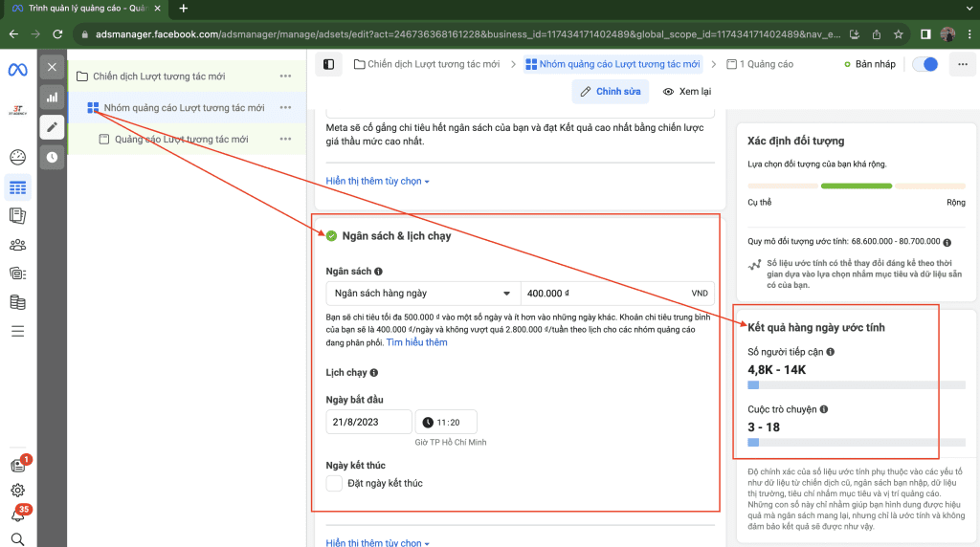Screen dimensions: 980x547
Task: Expand upper Hiển thị thêm tùy chọn
Action: [x=377, y=181]
